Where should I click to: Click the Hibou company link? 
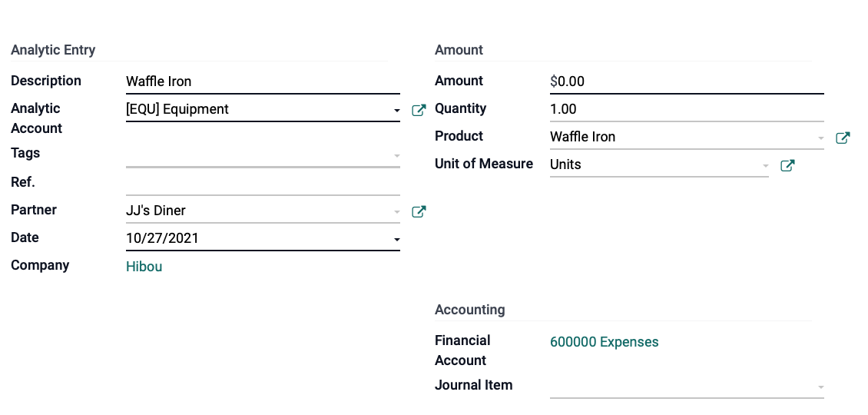click(x=144, y=267)
